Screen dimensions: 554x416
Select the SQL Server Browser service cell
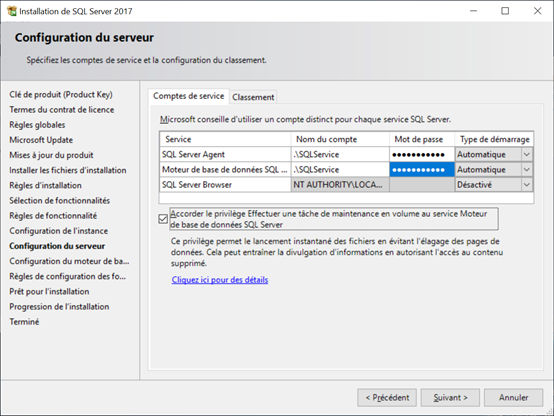point(225,185)
